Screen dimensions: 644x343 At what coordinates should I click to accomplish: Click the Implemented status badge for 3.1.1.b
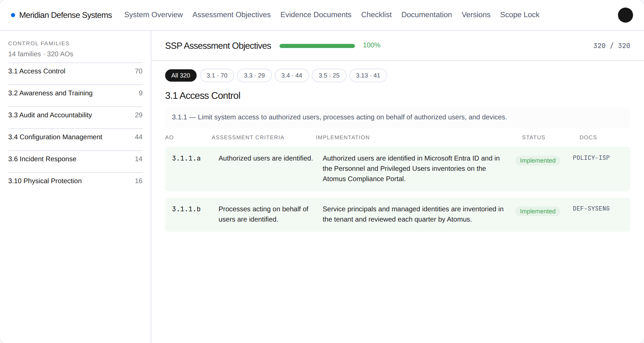coord(538,211)
